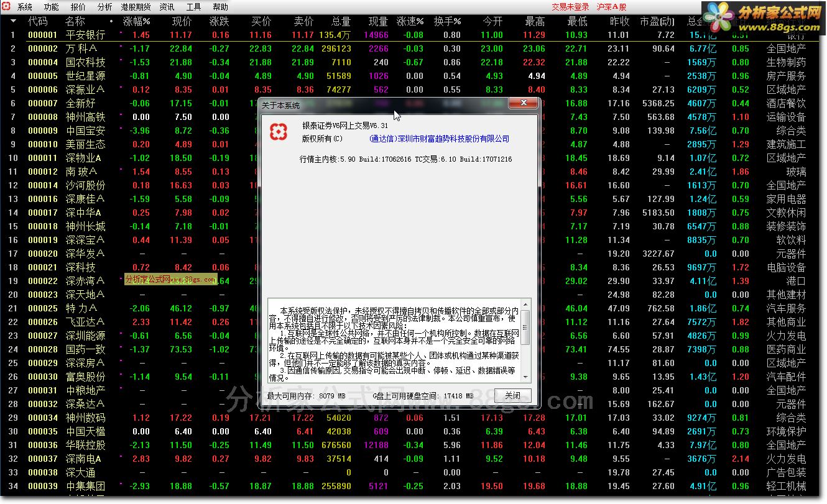Viewport: 827px width, 504px height.
Task: Sort by the 现量 column header
Action: pyautogui.click(x=378, y=21)
